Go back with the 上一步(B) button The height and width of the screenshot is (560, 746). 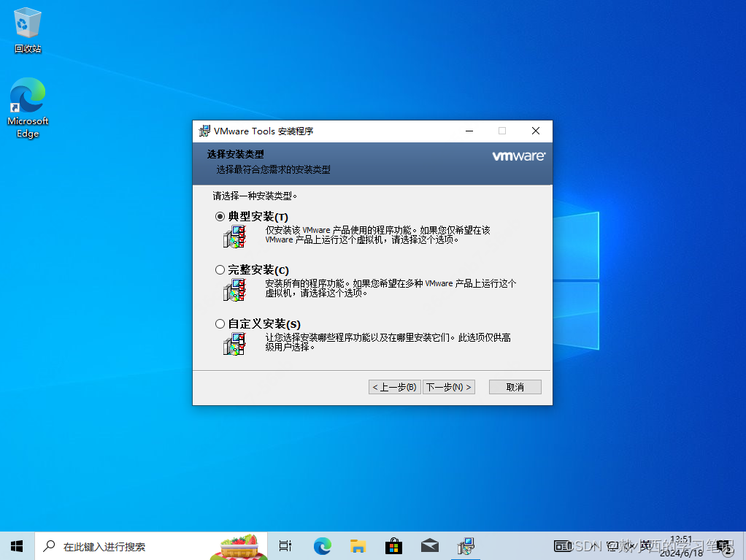click(394, 387)
